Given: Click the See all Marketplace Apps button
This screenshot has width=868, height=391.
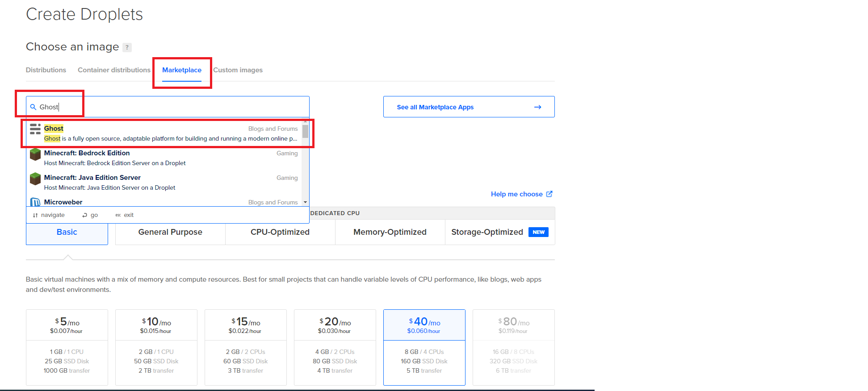Looking at the screenshot, I should [x=469, y=107].
